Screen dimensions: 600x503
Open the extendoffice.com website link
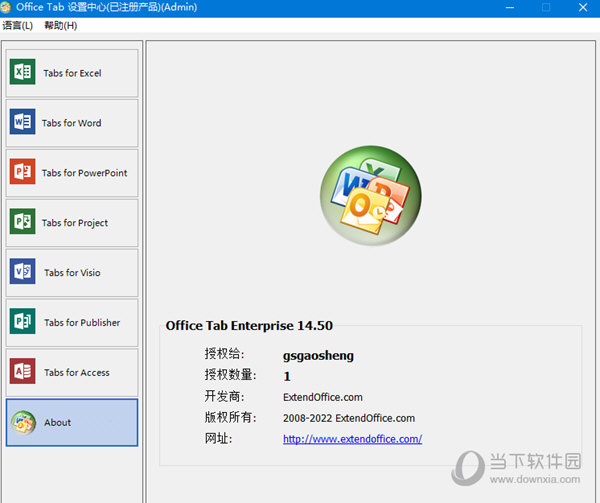click(x=352, y=439)
